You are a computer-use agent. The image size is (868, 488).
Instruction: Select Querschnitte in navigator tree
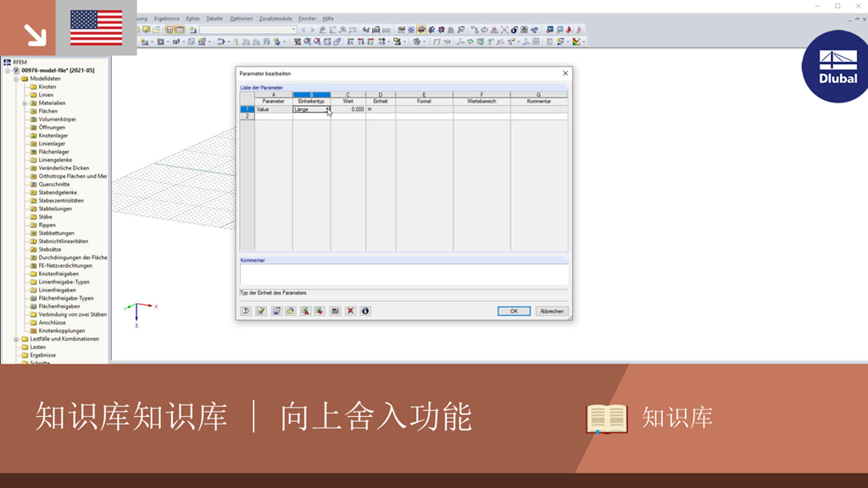coord(53,184)
